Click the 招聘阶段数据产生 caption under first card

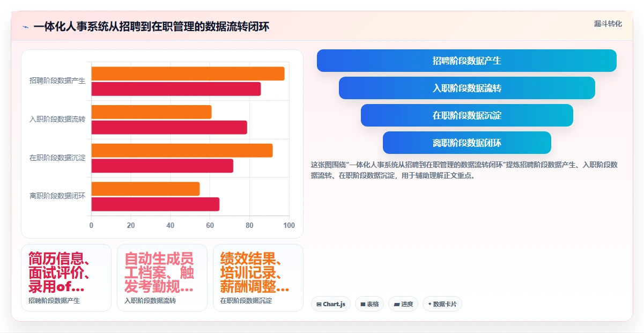pos(54,301)
